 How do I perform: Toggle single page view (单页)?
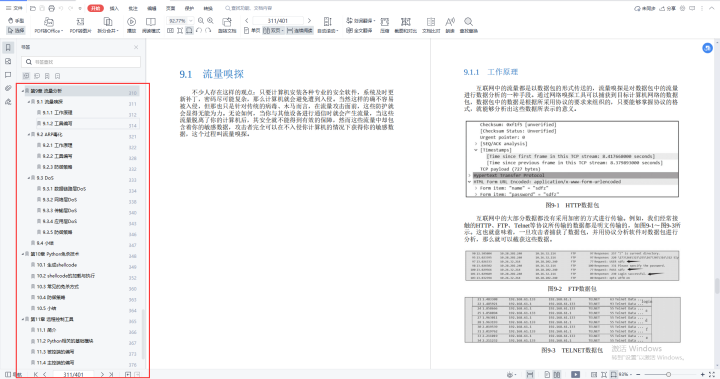(x=252, y=30)
